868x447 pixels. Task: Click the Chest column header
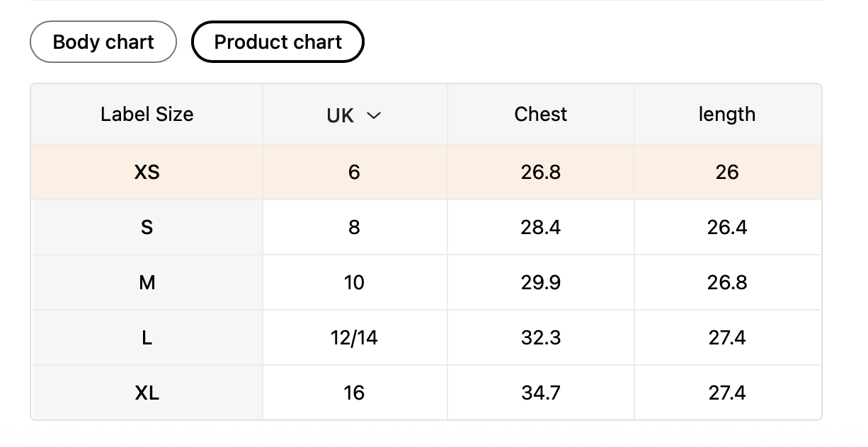click(x=540, y=115)
